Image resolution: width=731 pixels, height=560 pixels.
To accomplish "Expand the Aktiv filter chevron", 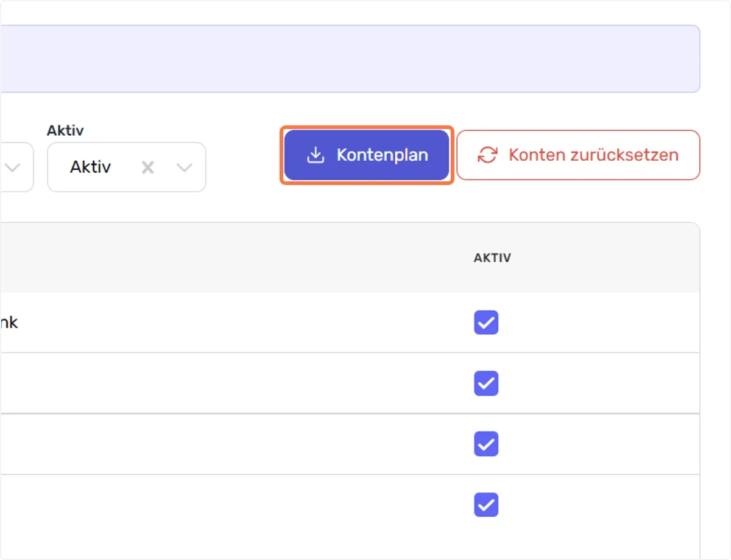I will tap(184, 167).
